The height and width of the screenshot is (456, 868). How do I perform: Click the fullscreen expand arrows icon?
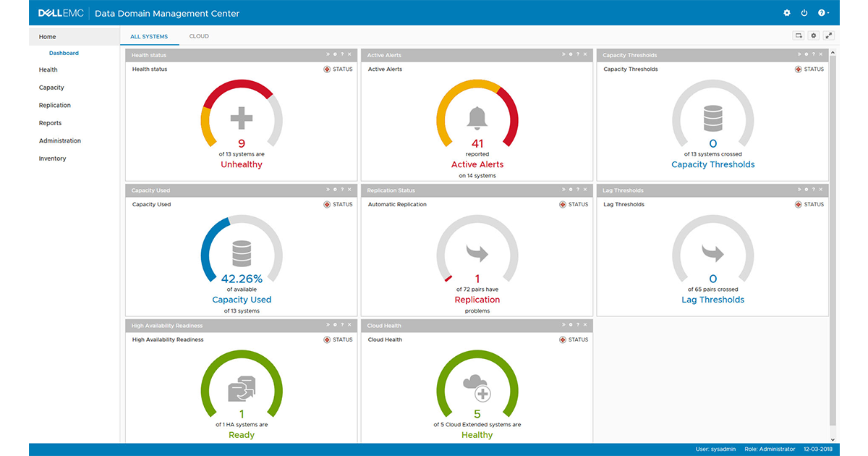pyautogui.click(x=829, y=35)
